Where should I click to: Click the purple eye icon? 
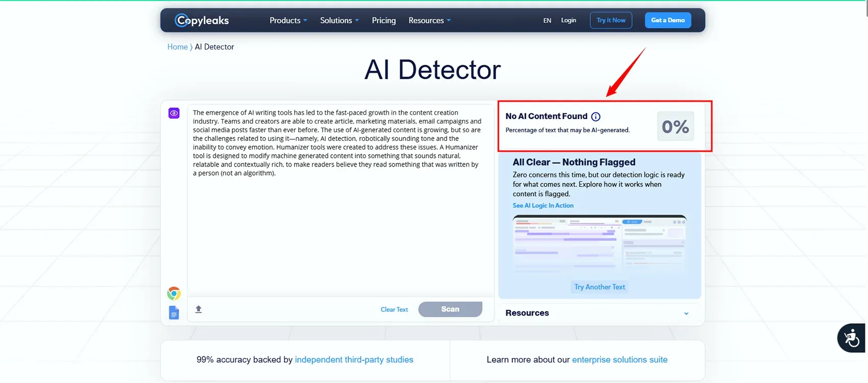point(174,113)
